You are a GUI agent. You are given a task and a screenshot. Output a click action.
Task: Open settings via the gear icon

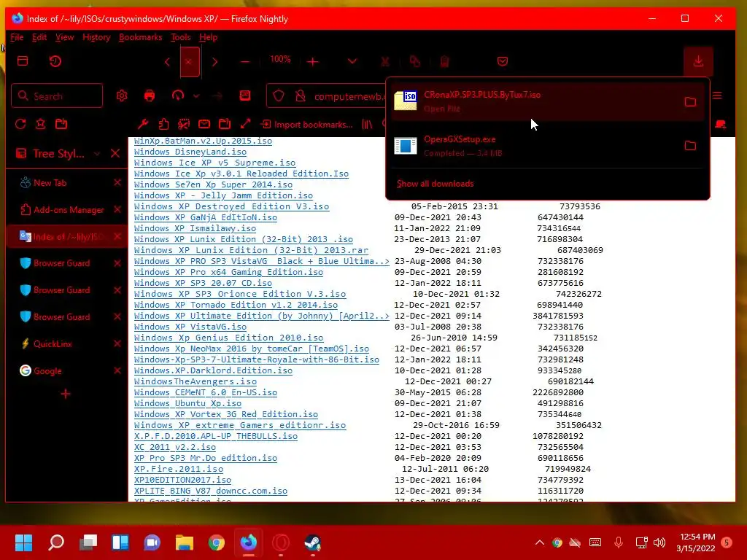[122, 96]
